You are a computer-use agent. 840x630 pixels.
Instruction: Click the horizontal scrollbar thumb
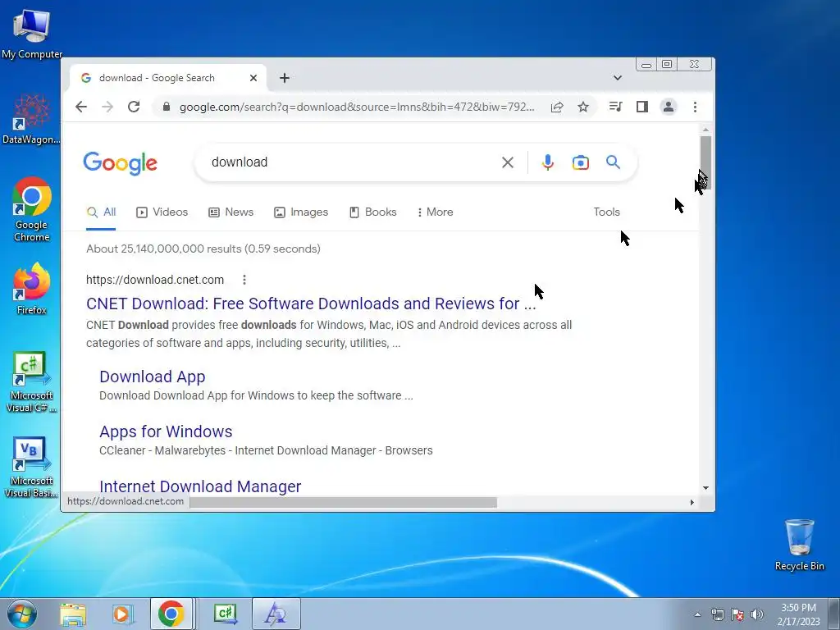[x=343, y=503]
